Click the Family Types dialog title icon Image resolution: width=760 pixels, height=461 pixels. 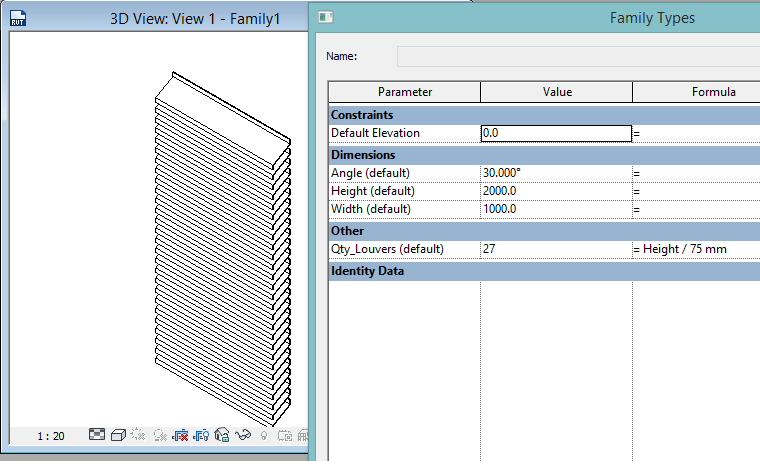click(326, 17)
